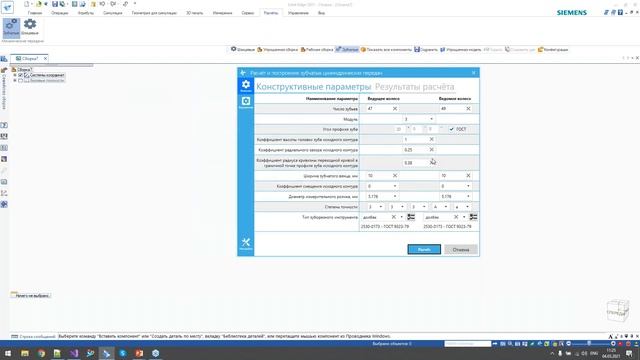Open driven wheel profile shift coefficient dropdown
Screen dimensions: 640x360
(x=468, y=186)
